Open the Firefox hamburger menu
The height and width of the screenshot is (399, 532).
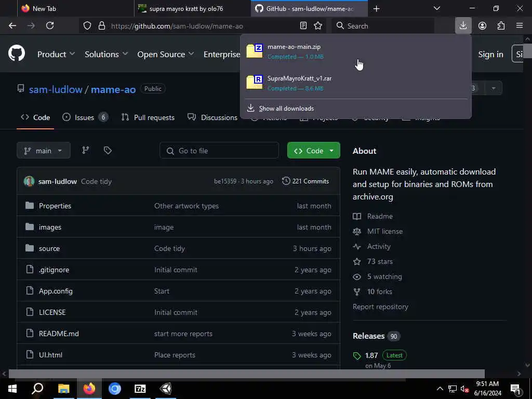pos(520,26)
